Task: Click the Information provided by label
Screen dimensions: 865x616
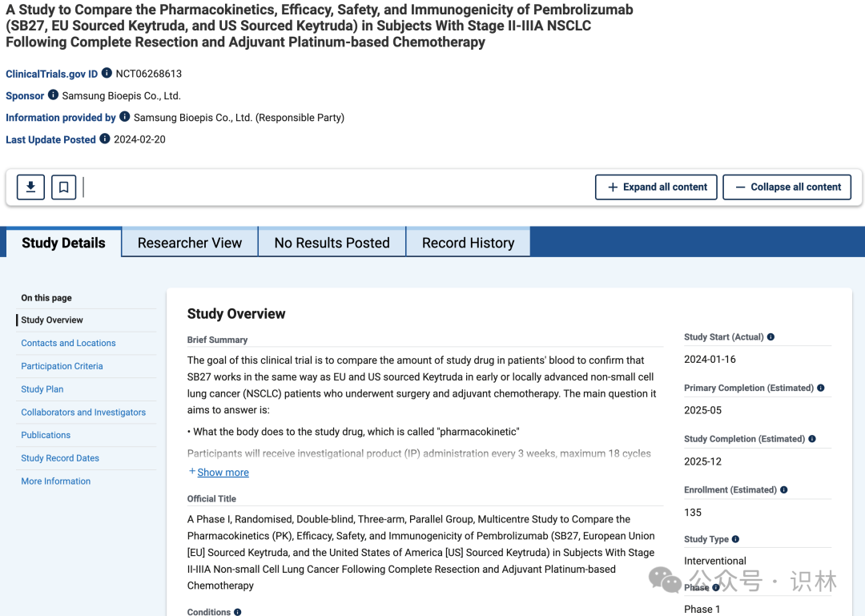Action: point(61,118)
